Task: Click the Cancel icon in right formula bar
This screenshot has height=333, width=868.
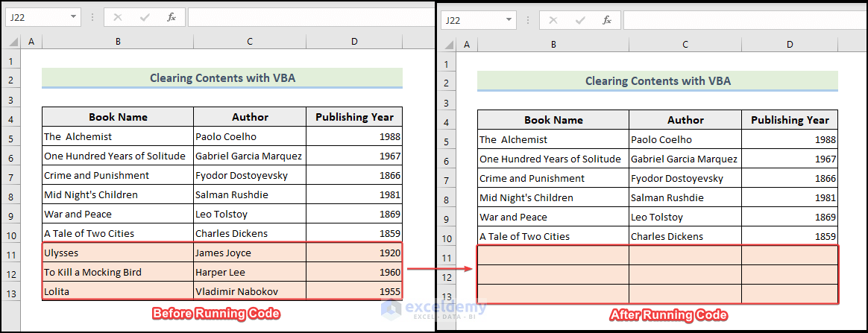Action: point(553,20)
